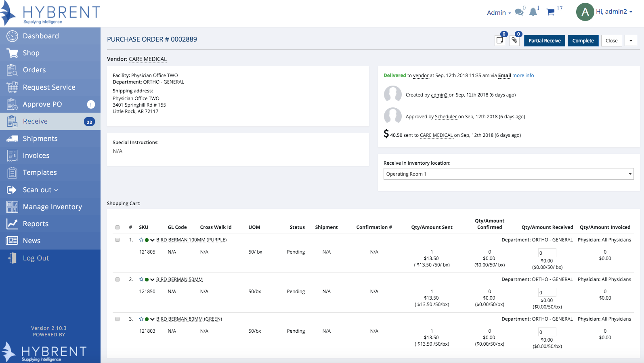Click the green status dot for BIRD BERMAN 50MM
Screen dimensions: 644x363
[x=147, y=279]
